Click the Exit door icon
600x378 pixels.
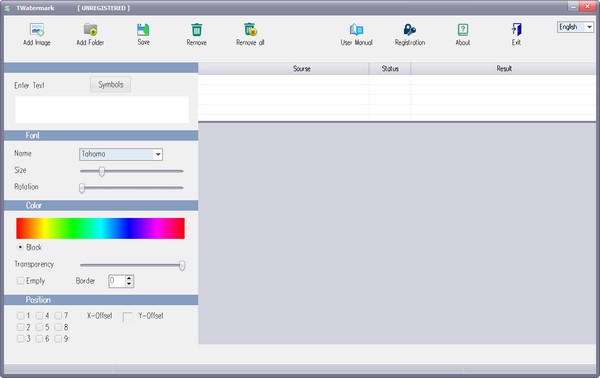[516, 29]
